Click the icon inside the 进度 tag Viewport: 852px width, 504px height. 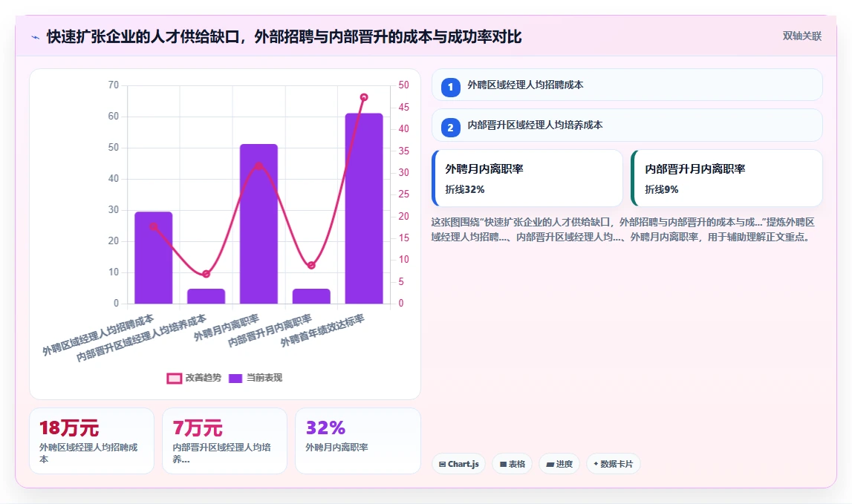coord(550,465)
